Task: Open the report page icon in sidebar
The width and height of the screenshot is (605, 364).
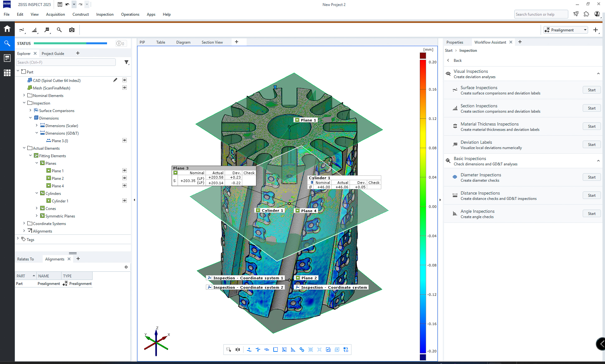Action: (7, 58)
